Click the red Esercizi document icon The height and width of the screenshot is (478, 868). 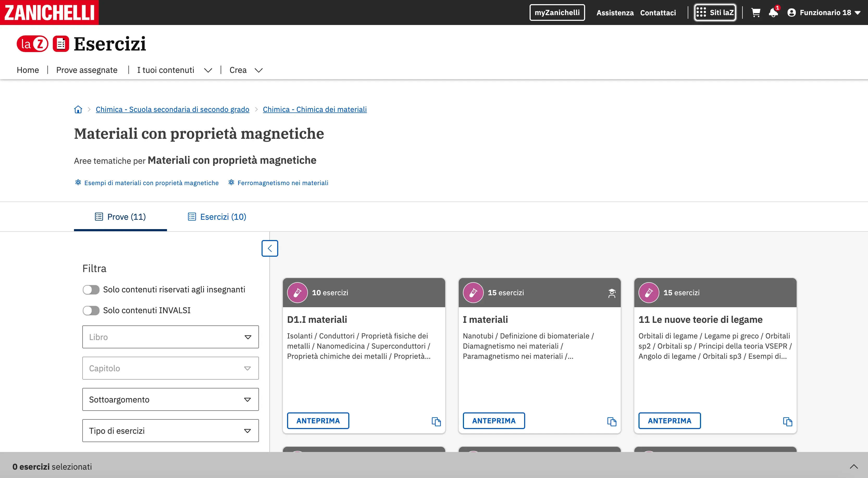tap(61, 44)
